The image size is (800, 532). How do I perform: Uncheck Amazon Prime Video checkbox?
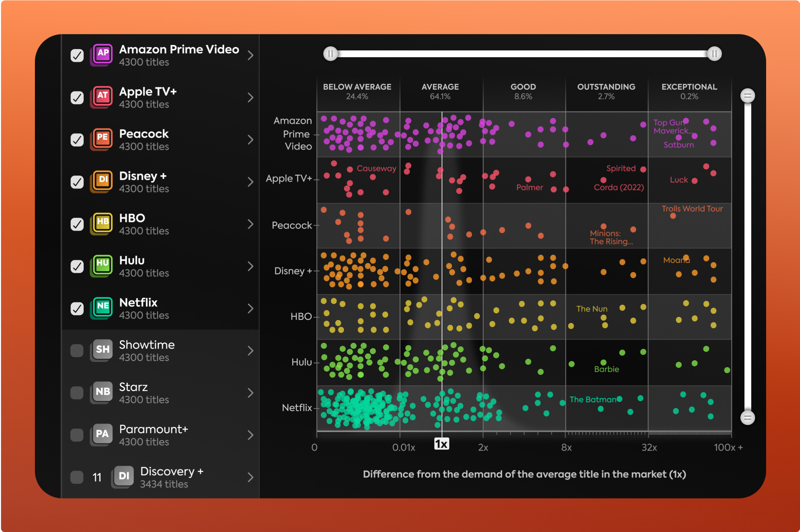(x=77, y=55)
